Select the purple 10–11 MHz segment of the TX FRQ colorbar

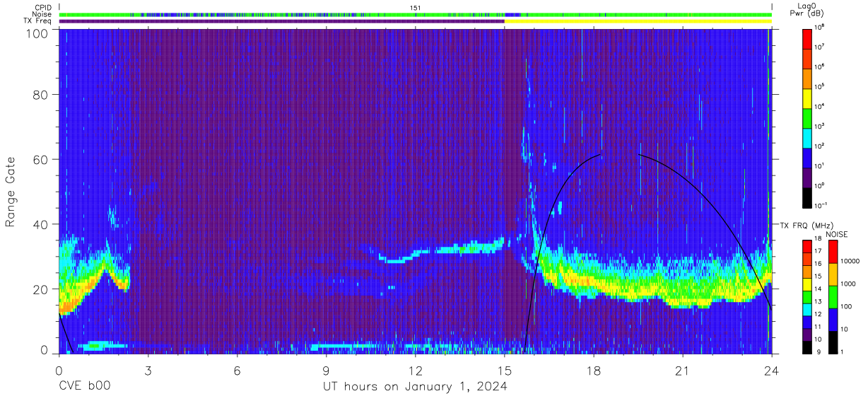[x=809, y=335]
